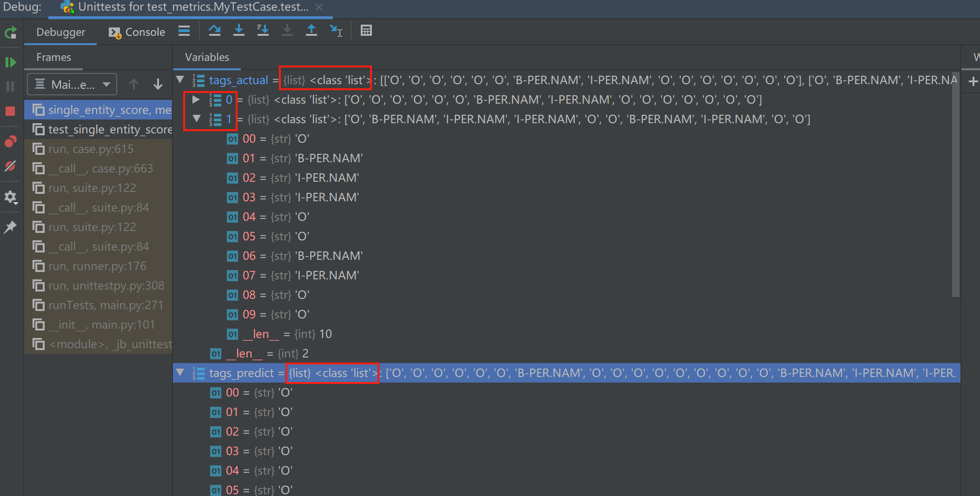Image resolution: width=980 pixels, height=496 pixels.
Task: Go to next frame arrow
Action: pyautogui.click(x=158, y=84)
